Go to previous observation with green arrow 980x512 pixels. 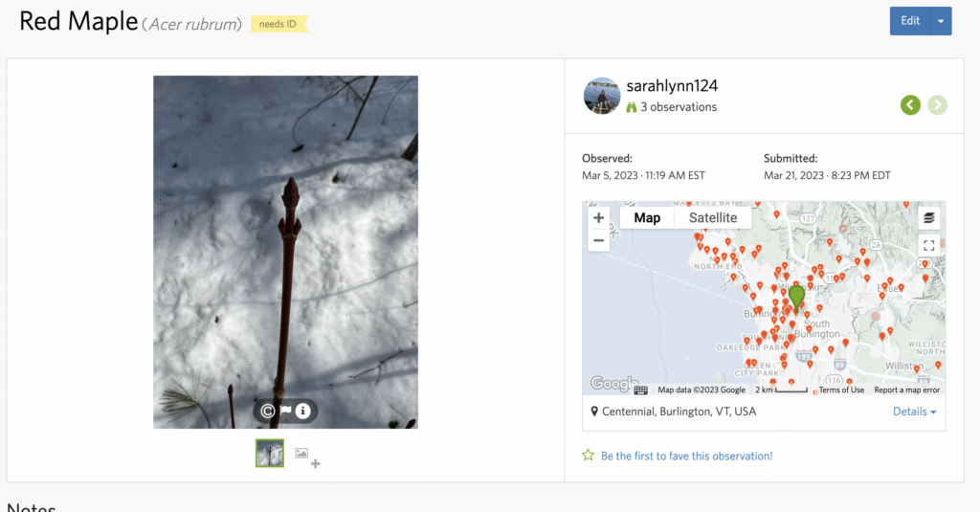tap(910, 105)
